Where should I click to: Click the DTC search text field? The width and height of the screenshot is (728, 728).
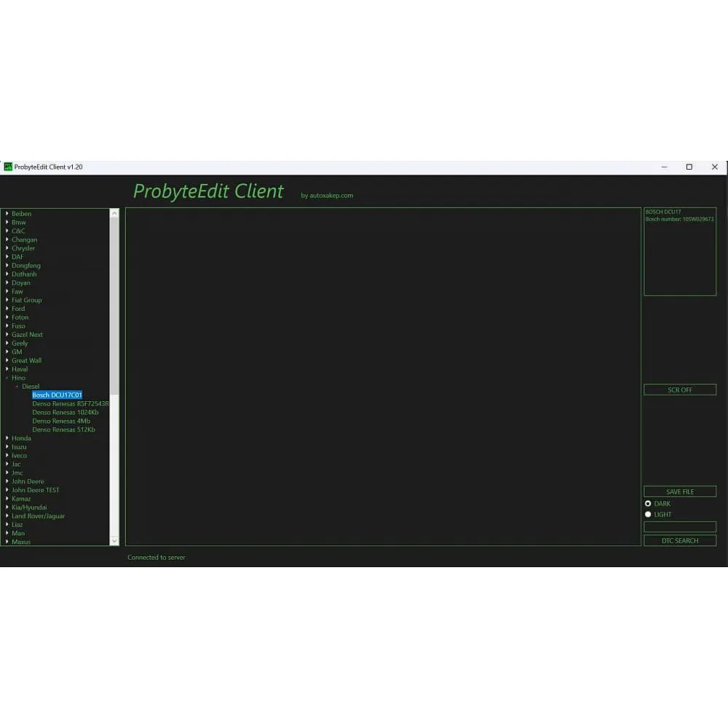pos(680,527)
